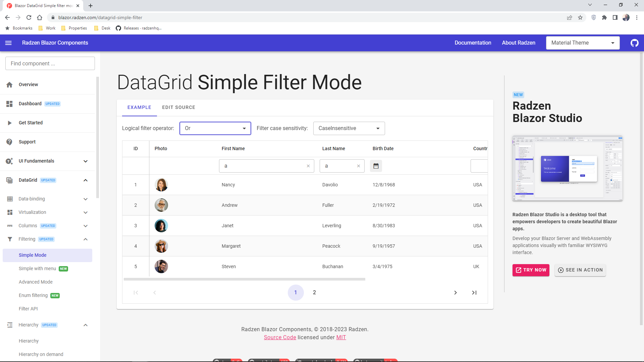This screenshot has width=644, height=362.
Task: Click the last page navigation arrow icon
Action: (x=474, y=293)
